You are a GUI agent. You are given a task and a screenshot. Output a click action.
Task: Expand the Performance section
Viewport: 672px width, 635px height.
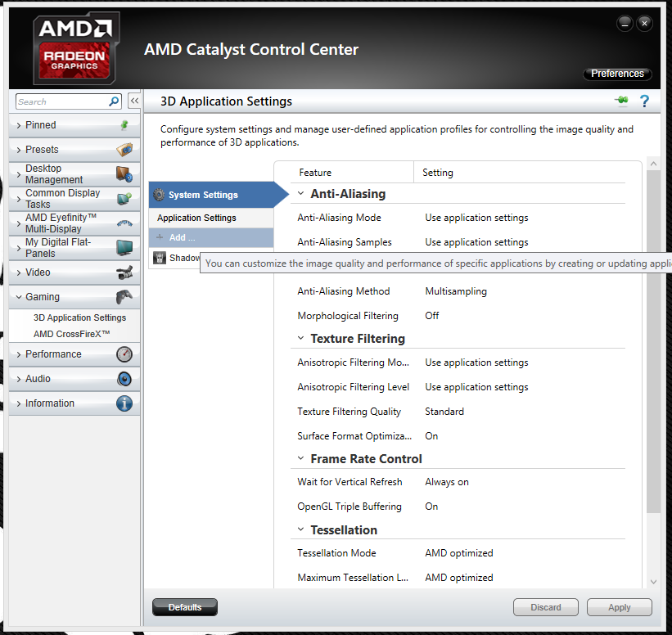coord(19,354)
